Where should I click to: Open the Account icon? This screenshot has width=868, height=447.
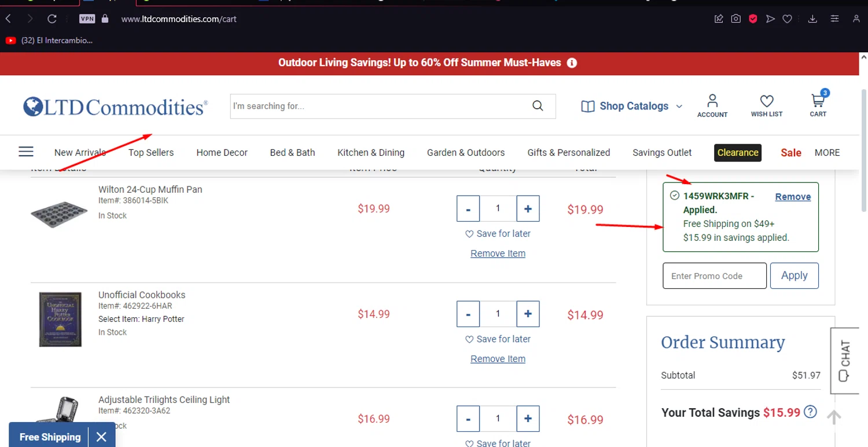(x=712, y=106)
